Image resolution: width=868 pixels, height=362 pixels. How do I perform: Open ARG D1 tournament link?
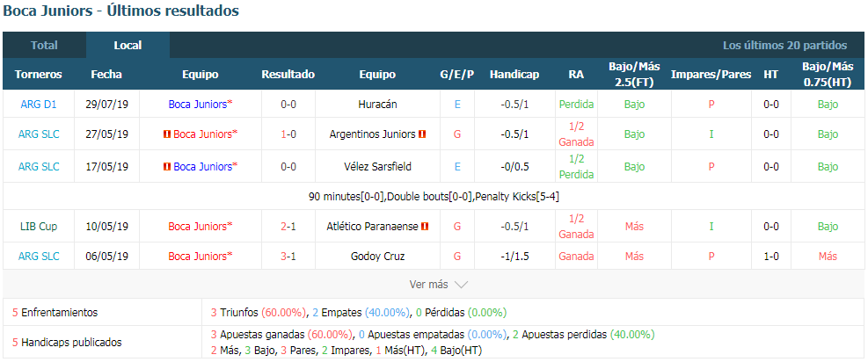click(x=38, y=105)
